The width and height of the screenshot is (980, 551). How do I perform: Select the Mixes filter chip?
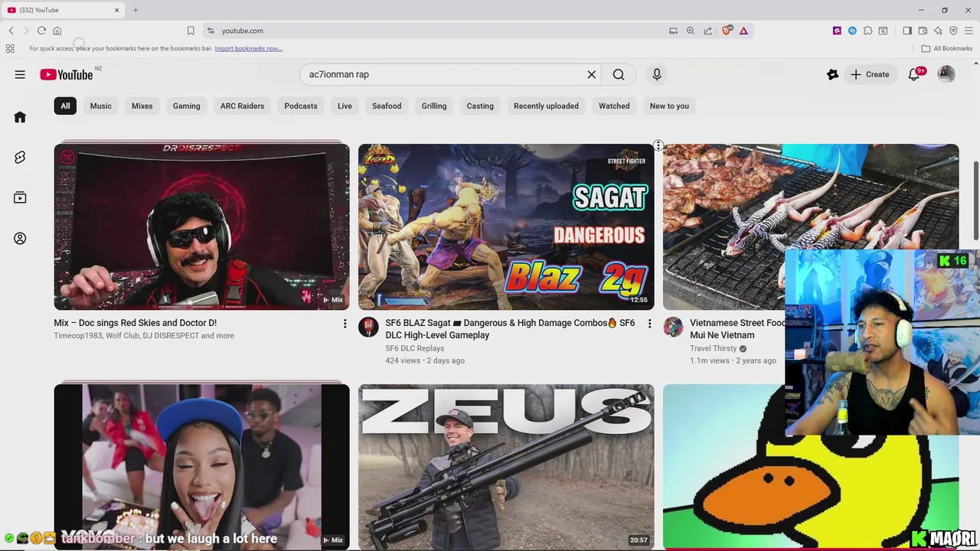[x=142, y=106]
